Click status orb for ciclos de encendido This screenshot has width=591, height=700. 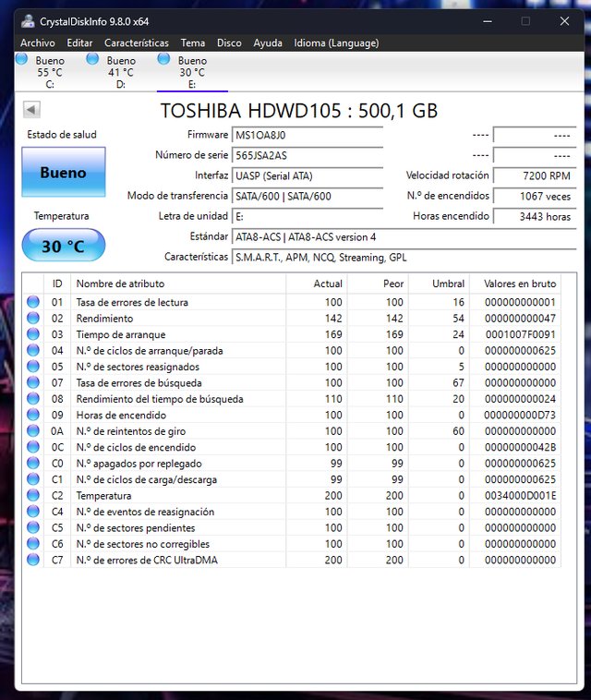(33, 447)
